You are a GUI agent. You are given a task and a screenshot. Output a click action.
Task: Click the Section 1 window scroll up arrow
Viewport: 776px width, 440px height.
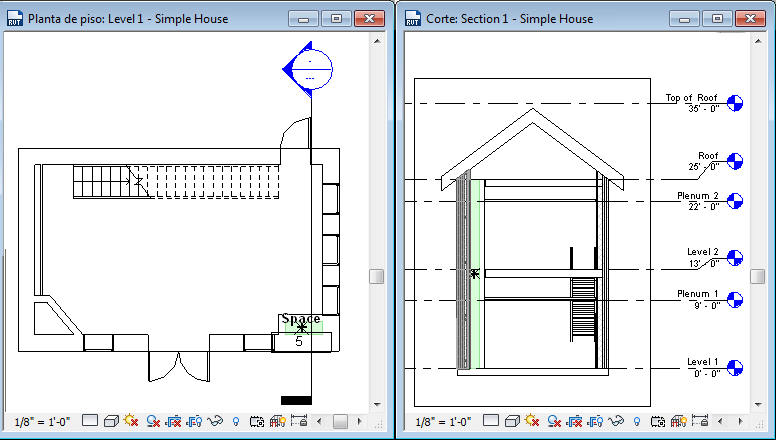tap(758, 42)
